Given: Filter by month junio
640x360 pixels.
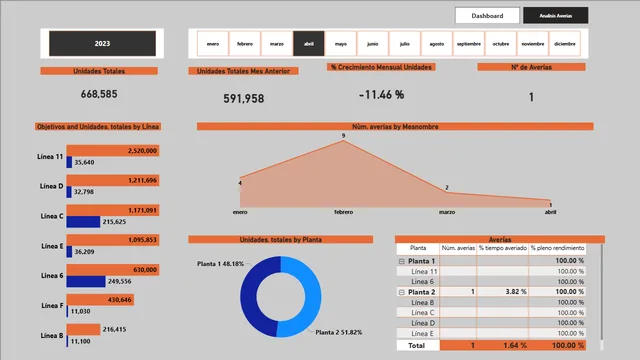Looking at the screenshot, I should point(373,44).
